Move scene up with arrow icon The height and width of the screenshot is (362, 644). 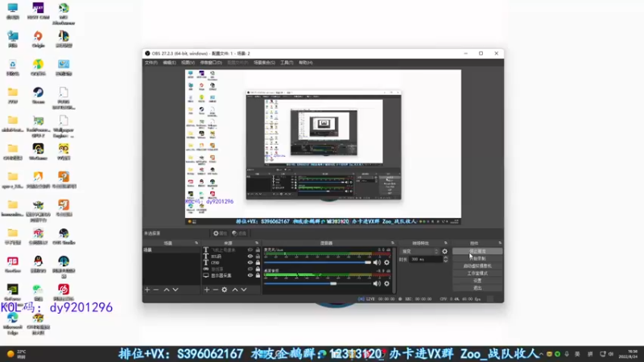click(167, 290)
